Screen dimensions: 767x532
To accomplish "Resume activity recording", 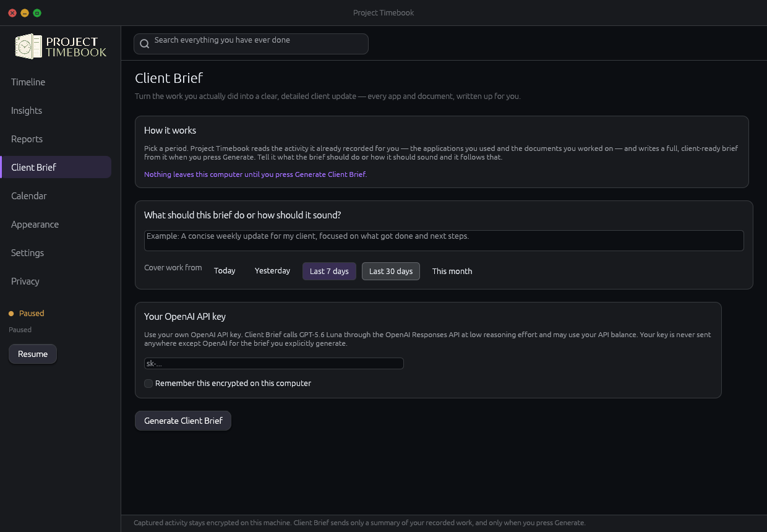I will [33, 354].
